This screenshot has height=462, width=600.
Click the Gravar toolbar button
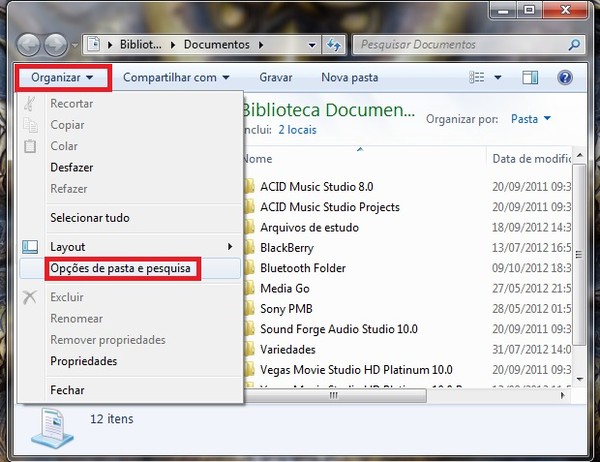276,78
